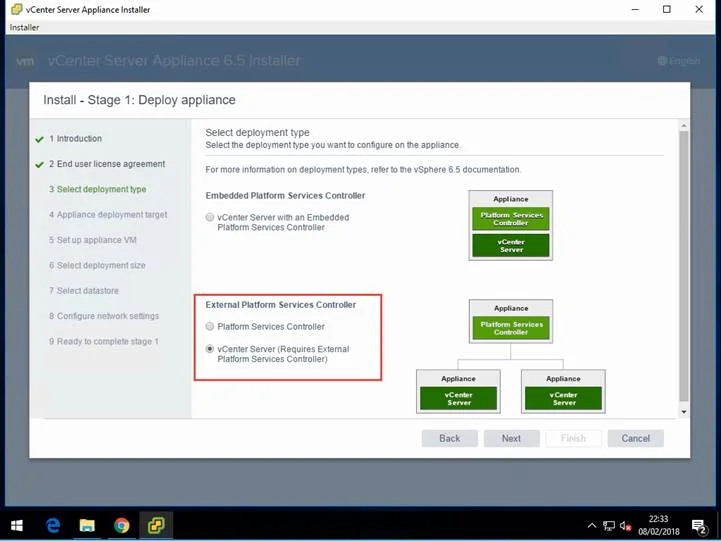Select step 3 Select deployment type

click(97, 189)
